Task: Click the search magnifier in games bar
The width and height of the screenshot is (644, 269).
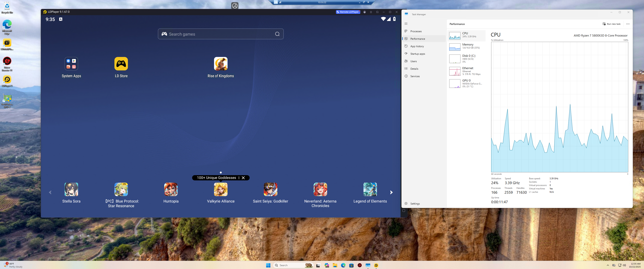Action: click(277, 34)
